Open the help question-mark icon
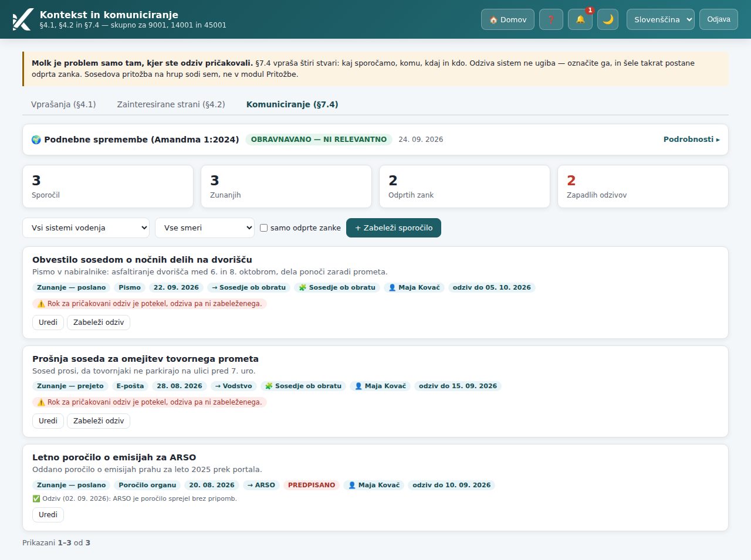 click(551, 19)
